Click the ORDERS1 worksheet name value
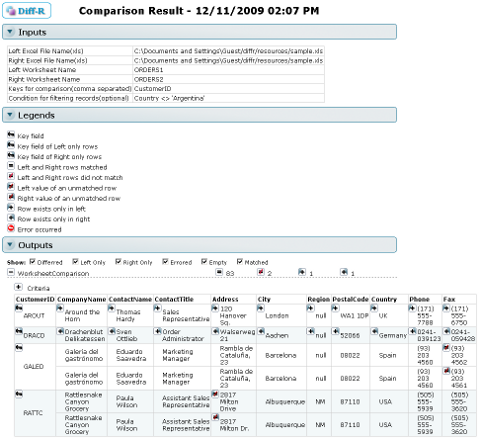 tap(148, 70)
